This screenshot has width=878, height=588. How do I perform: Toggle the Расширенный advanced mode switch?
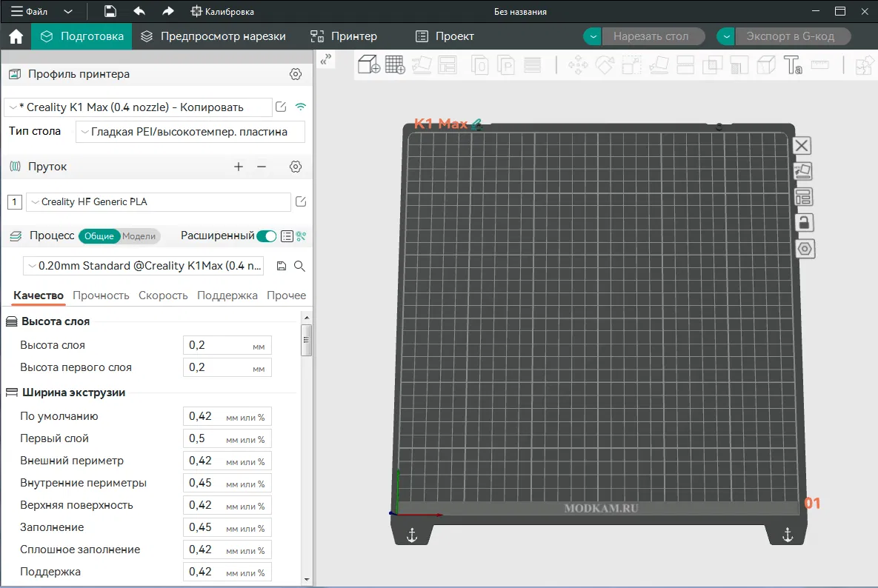click(x=266, y=236)
